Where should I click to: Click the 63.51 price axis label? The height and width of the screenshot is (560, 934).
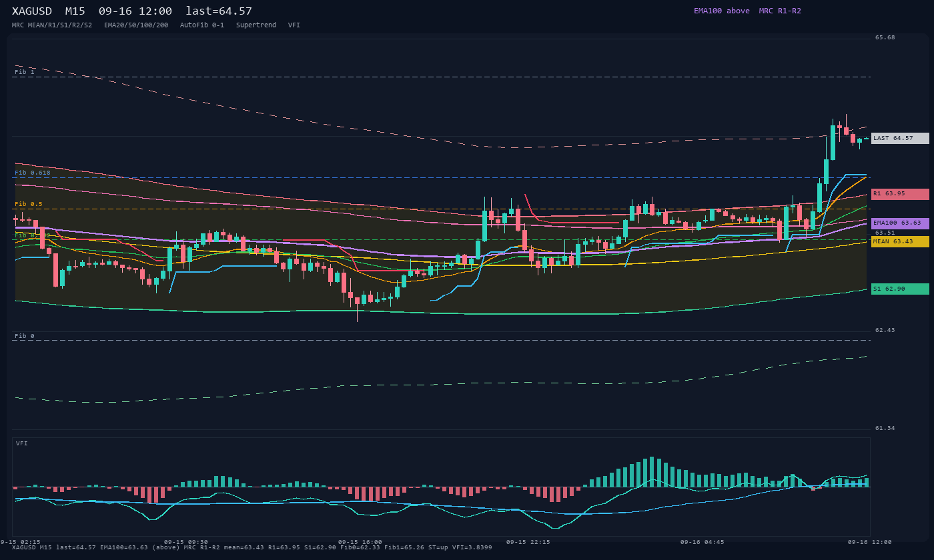coord(885,233)
